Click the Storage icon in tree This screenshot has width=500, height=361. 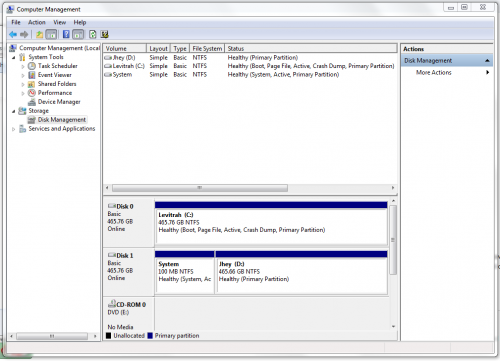pos(22,111)
